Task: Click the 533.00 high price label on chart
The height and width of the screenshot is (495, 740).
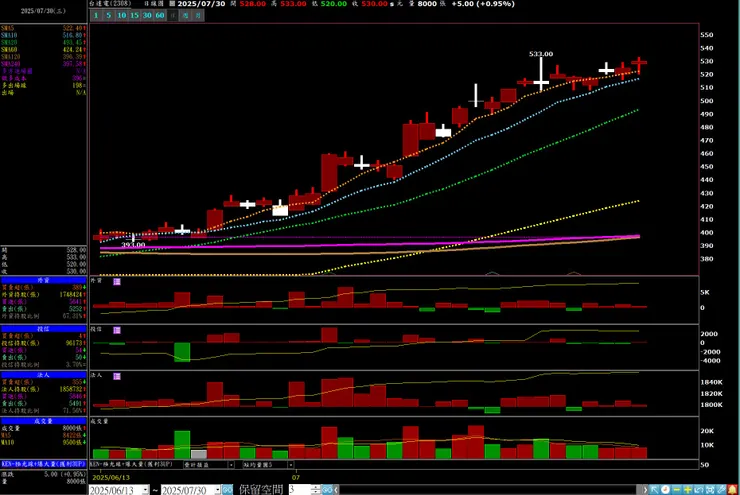Action: coord(541,54)
